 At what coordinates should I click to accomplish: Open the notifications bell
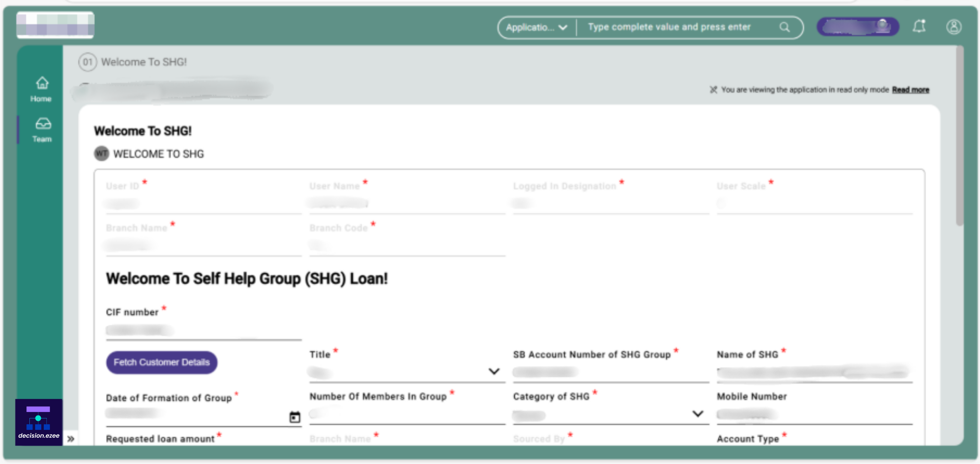(920, 27)
